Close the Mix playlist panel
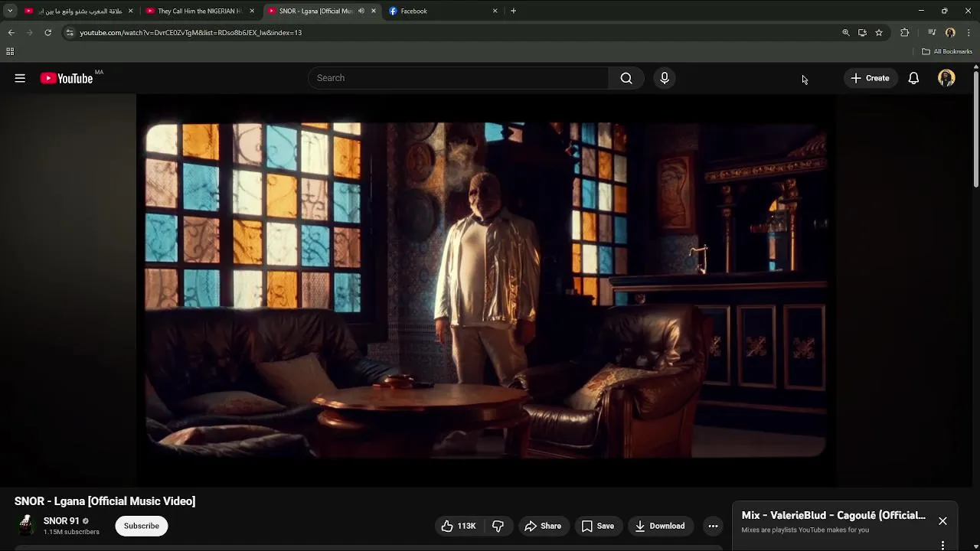This screenshot has height=551, width=980. (942, 521)
